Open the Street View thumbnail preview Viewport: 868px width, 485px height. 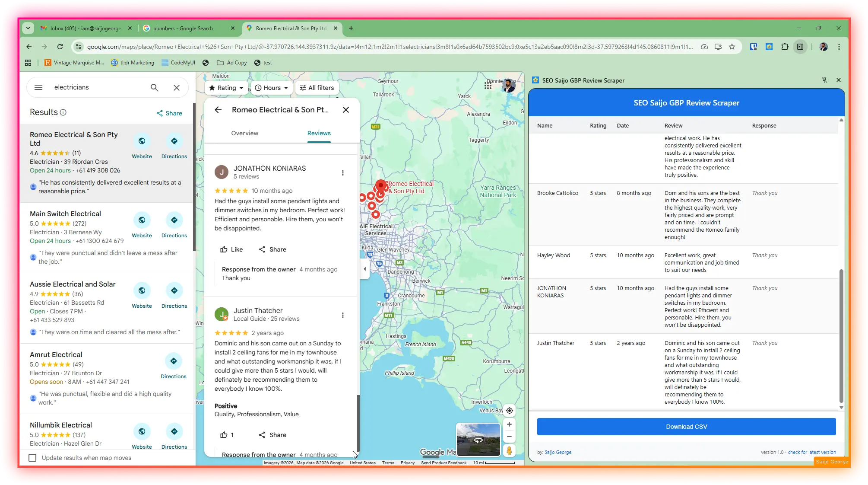(478, 440)
